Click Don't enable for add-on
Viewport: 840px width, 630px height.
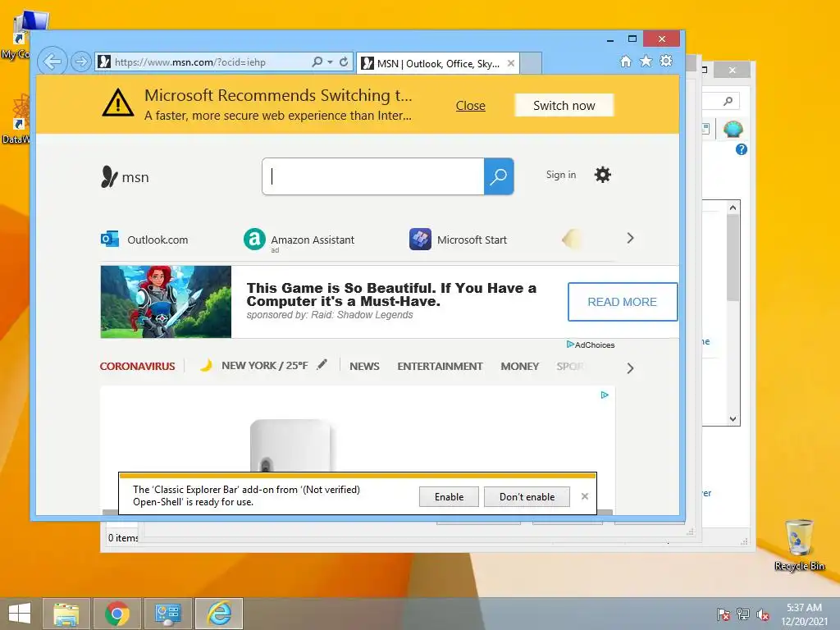tap(527, 496)
